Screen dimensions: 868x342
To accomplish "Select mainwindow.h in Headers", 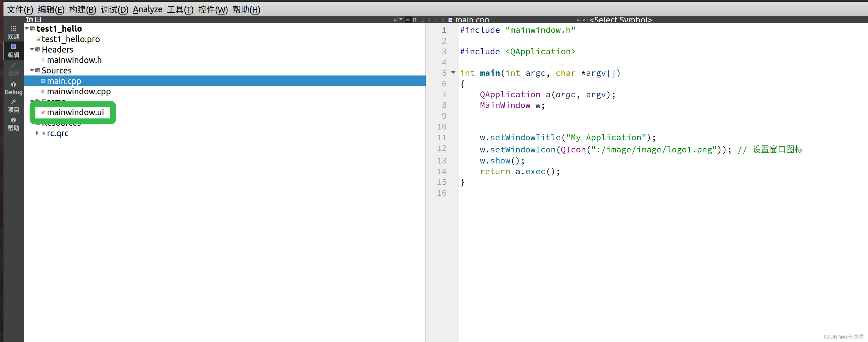I will tap(74, 60).
